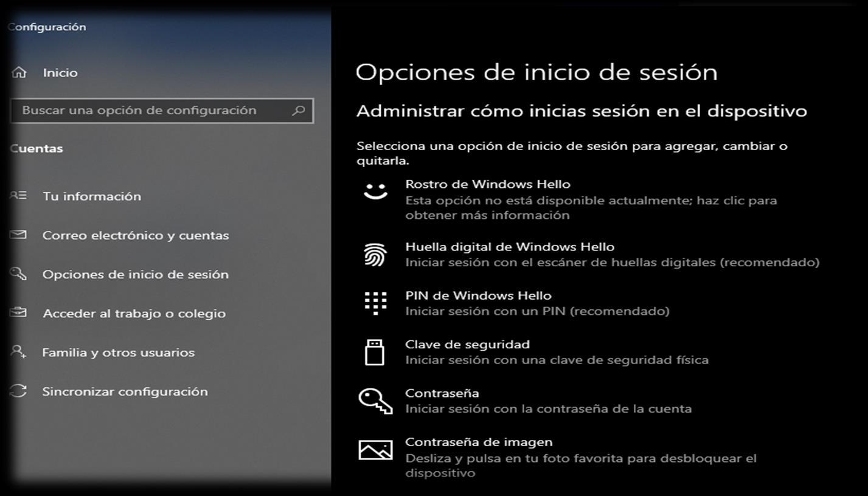Click the key icon in the sidebar

pyautogui.click(x=18, y=274)
